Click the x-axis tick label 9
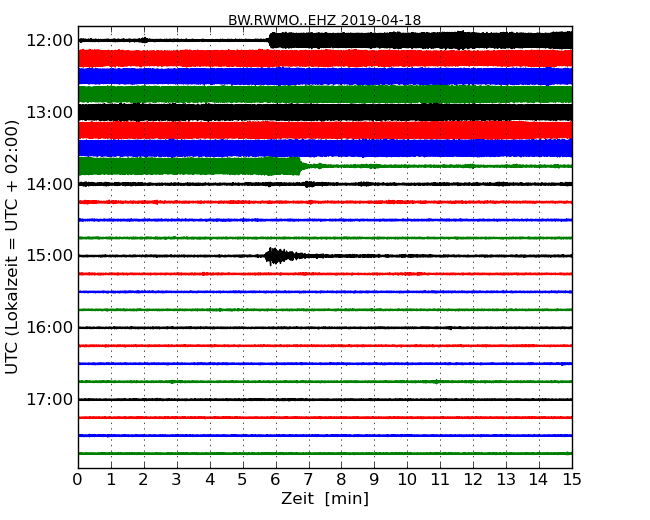This screenshot has width=650, height=520. coord(374,480)
